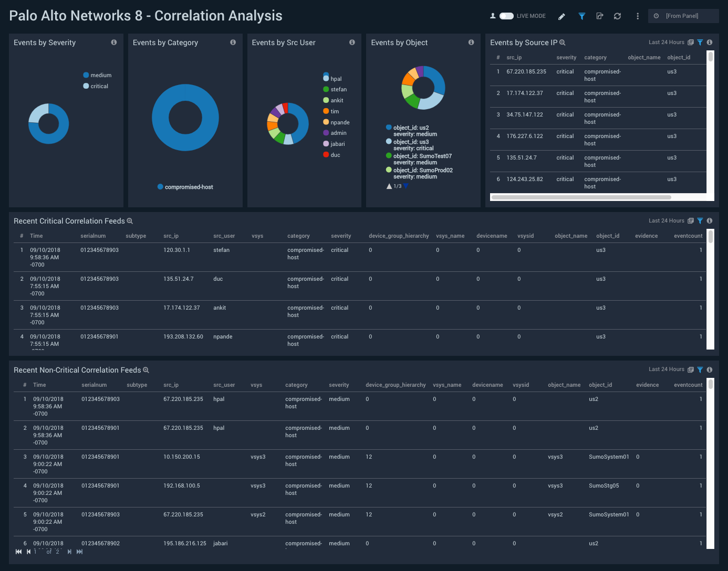The height and width of the screenshot is (571, 728).
Task: Toggle the medium severity legend entry
Action: tap(98, 75)
